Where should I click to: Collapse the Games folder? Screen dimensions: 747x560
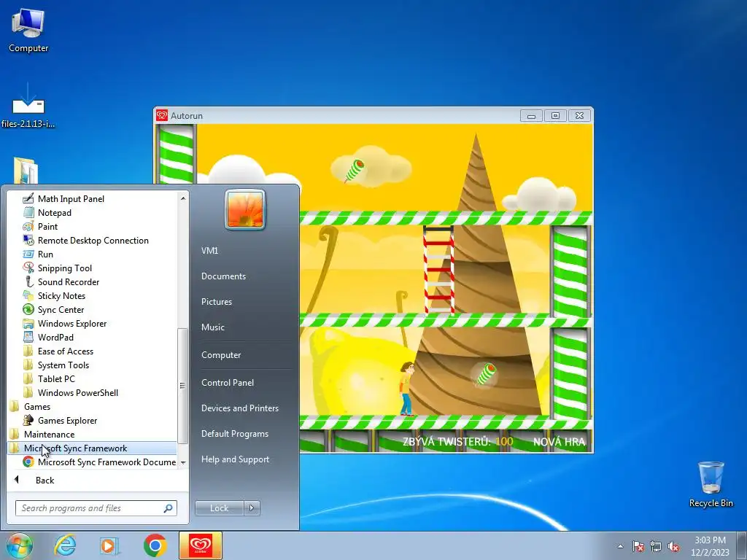tap(37, 406)
